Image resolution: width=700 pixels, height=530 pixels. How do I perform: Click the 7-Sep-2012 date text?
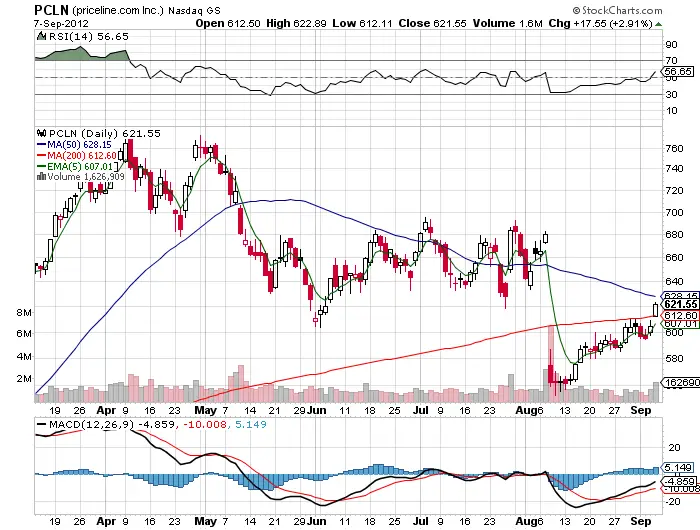pyautogui.click(x=61, y=24)
